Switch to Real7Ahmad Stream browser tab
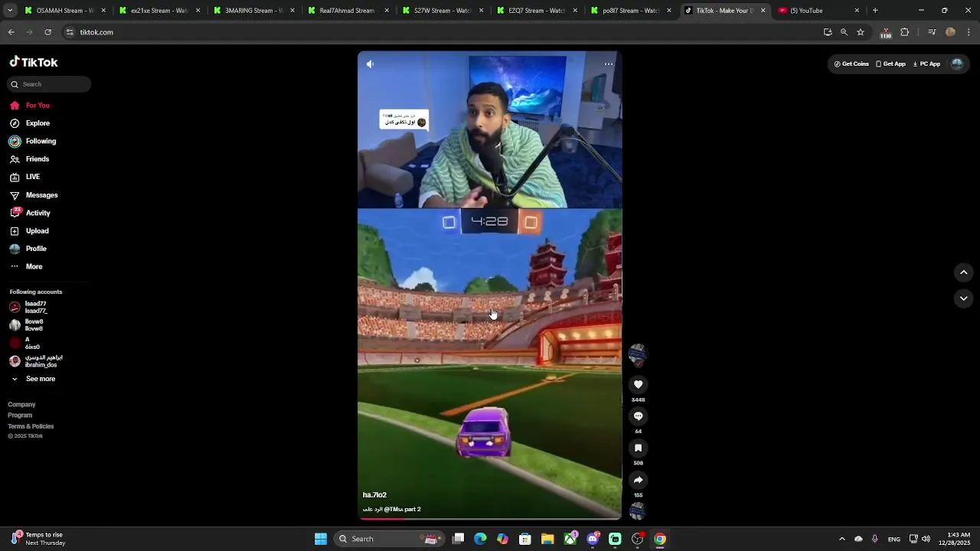980x551 pixels. [348, 11]
